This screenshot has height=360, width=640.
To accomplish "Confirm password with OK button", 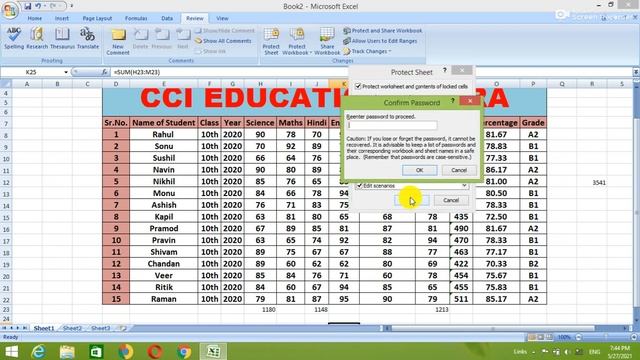I will [419, 170].
